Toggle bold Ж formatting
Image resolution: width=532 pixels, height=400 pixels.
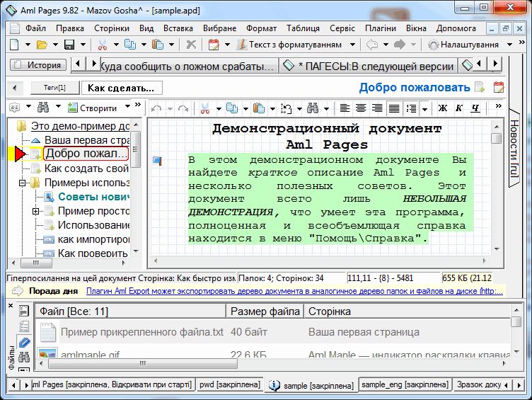coord(442,108)
